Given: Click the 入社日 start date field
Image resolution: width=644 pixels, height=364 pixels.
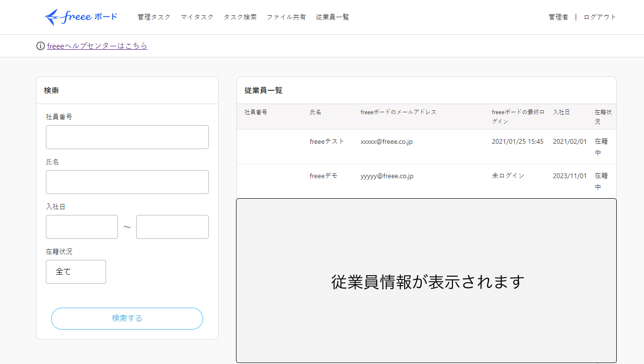Looking at the screenshot, I should 82,227.
